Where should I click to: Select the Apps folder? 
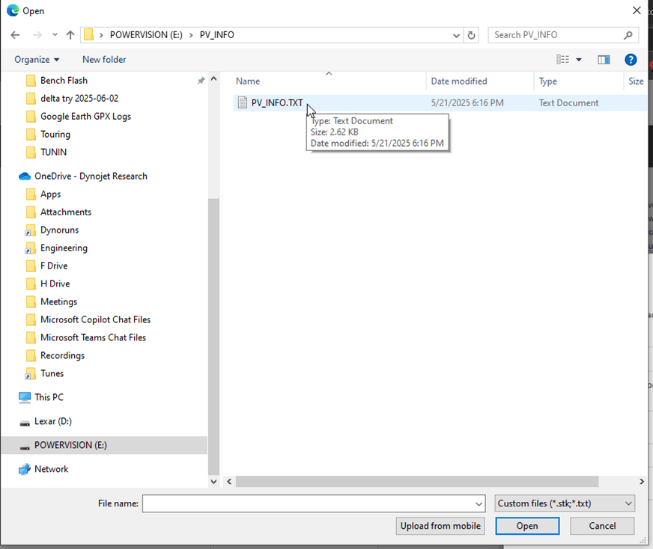(50, 194)
